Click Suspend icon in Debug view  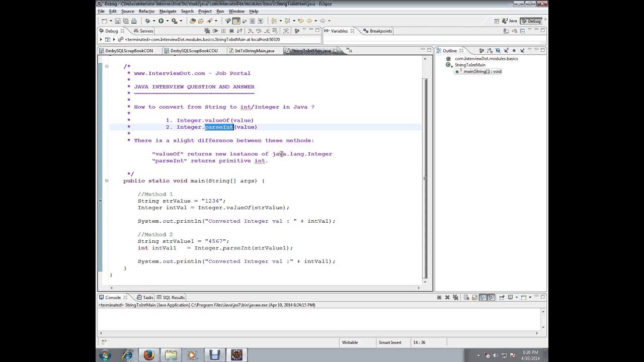pyautogui.click(x=223, y=31)
